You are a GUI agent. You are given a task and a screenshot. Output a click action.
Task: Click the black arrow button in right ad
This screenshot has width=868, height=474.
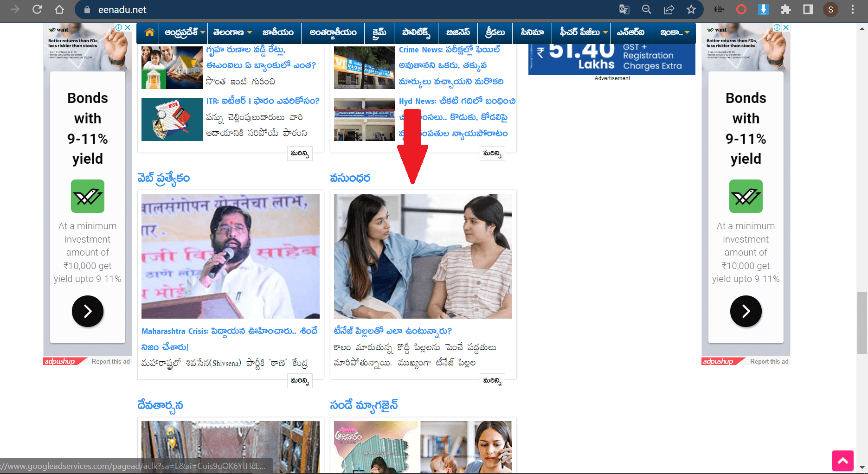pos(746,311)
